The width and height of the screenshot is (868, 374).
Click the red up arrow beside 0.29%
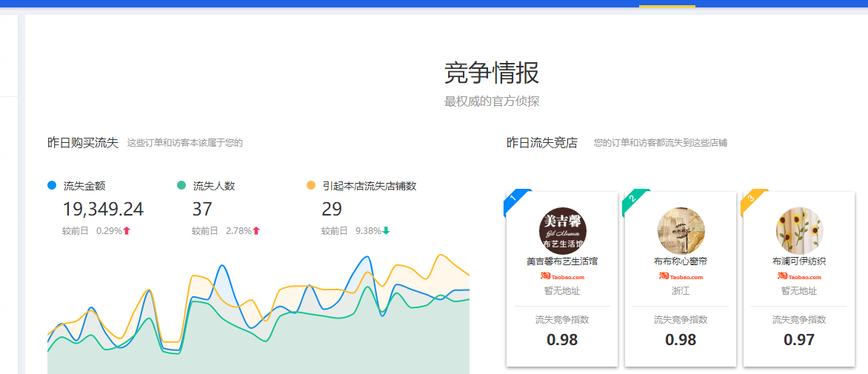pos(127,231)
